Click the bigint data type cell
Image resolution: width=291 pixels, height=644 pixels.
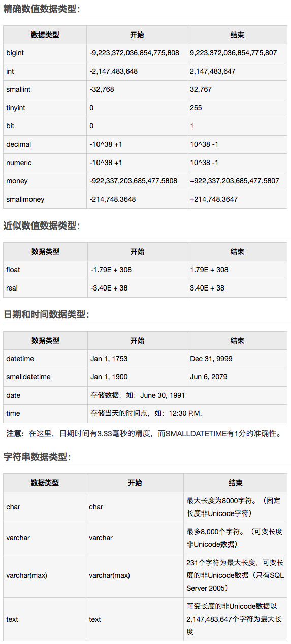(x=45, y=53)
